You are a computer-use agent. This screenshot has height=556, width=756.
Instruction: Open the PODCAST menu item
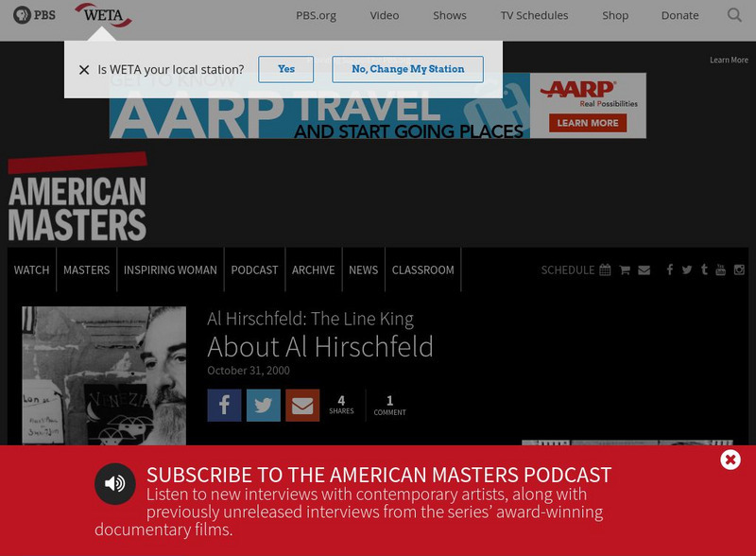click(254, 269)
